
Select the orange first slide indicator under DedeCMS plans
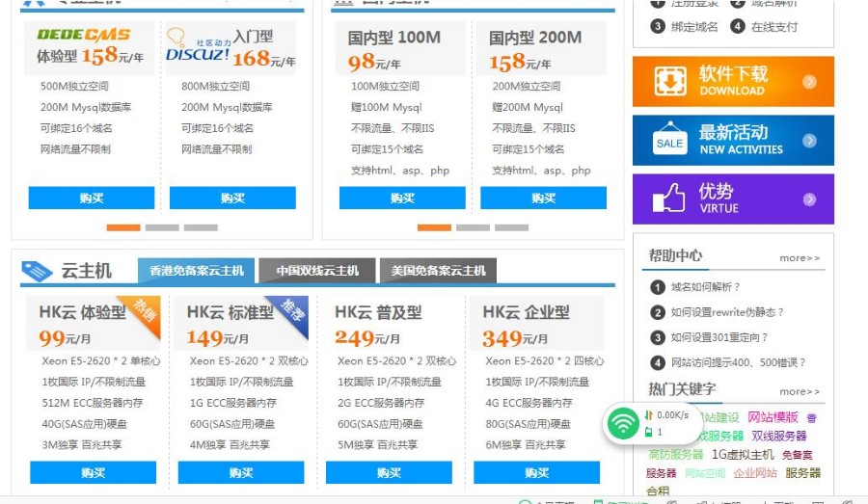122,227
